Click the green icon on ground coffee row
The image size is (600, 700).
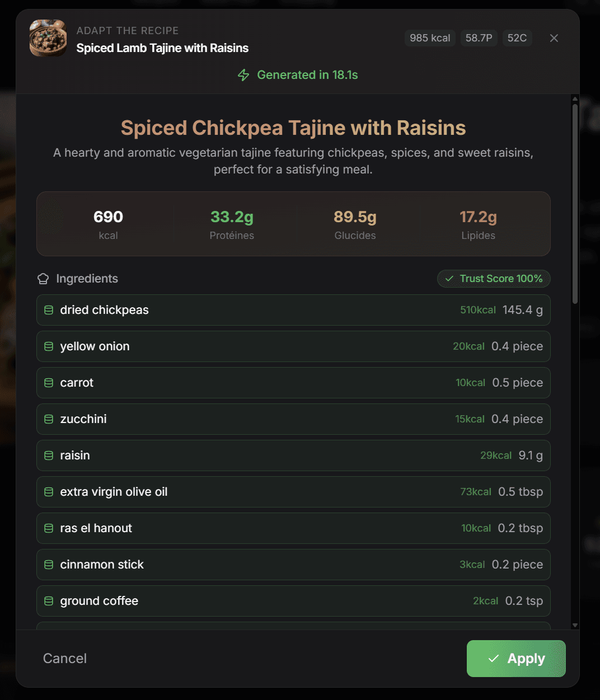coord(48,601)
